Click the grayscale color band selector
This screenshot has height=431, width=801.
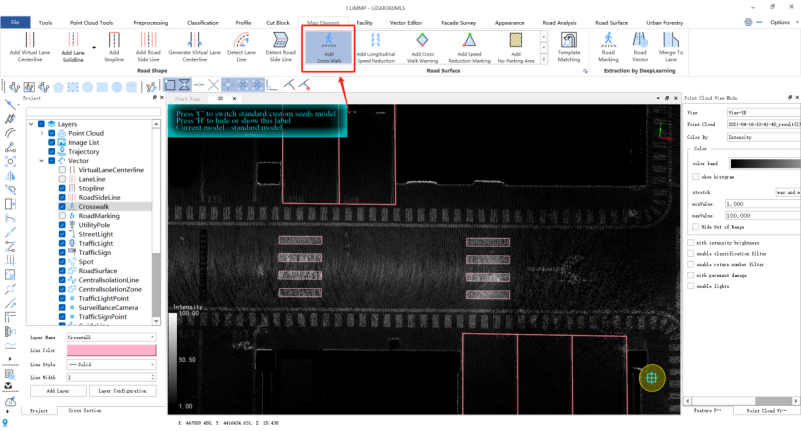(765, 163)
